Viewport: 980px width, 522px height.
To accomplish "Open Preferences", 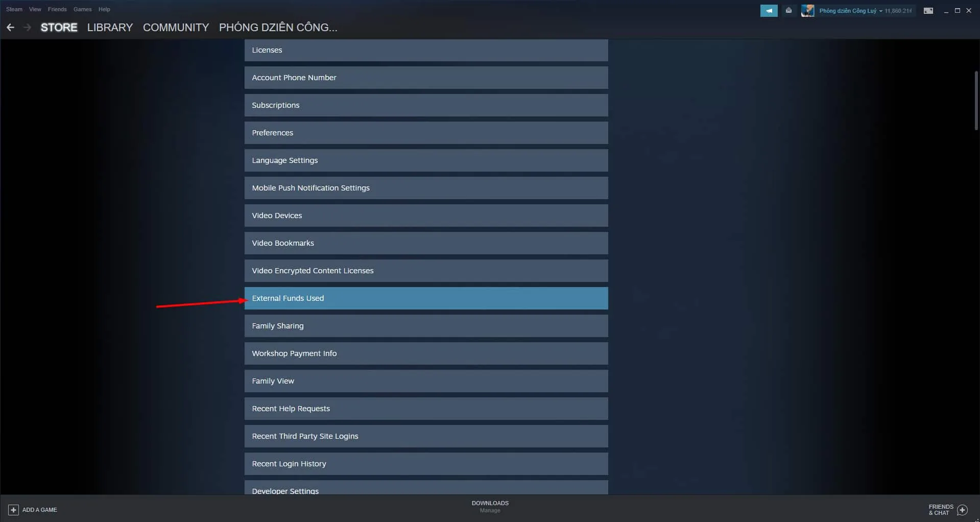I will tap(426, 133).
